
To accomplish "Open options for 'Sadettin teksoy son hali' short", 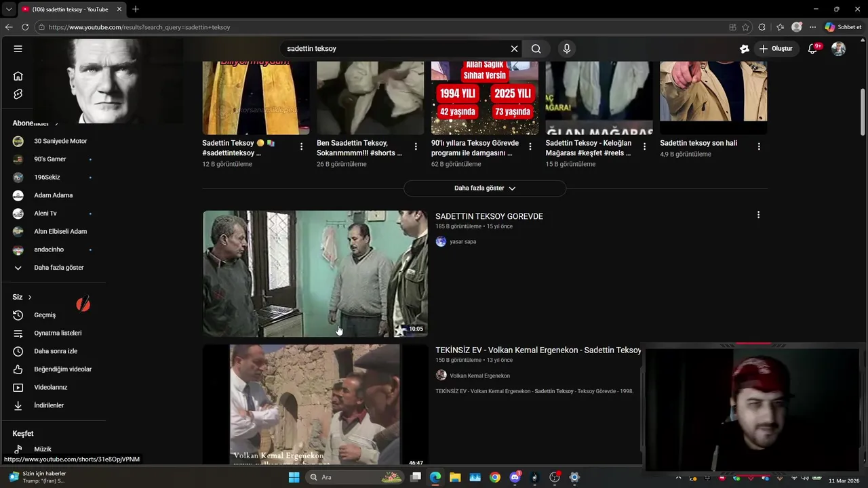I will [759, 146].
